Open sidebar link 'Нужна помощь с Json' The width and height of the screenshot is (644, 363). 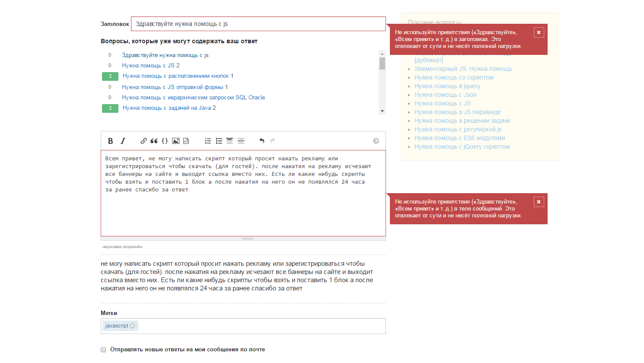click(446, 95)
